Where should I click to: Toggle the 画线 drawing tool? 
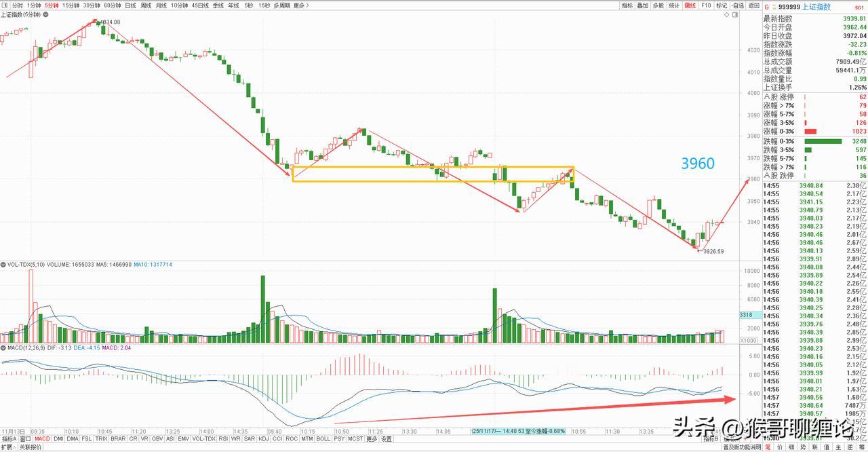[690, 5]
